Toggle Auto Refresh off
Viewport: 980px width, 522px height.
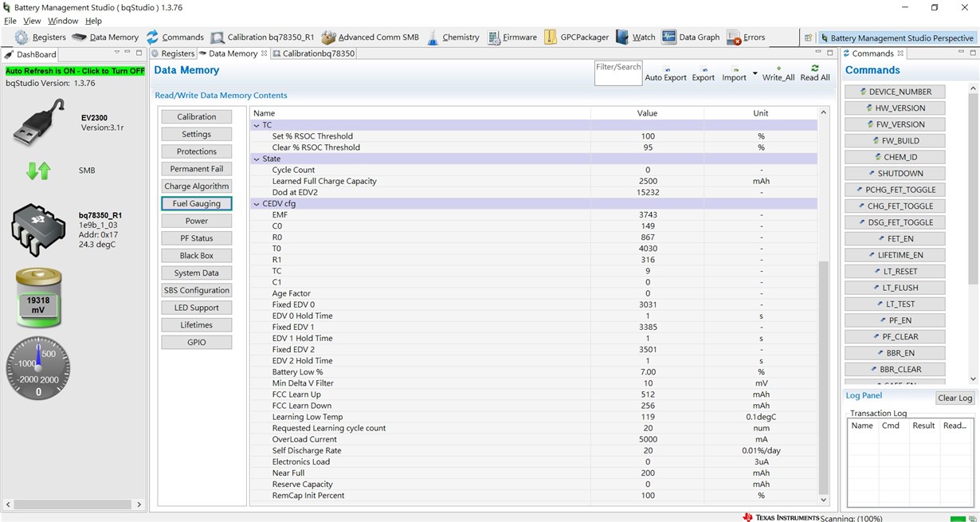76,71
